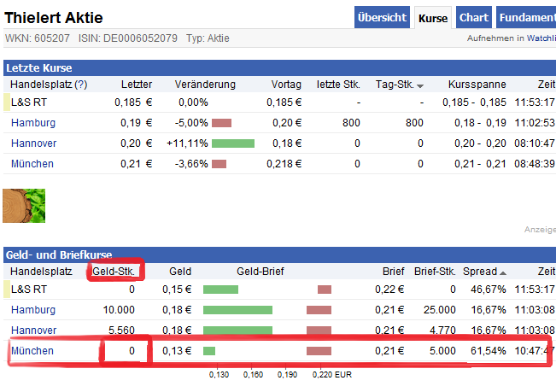Click the 61,54% spread value
Image resolution: width=556 pixels, height=392 pixels.
click(489, 351)
